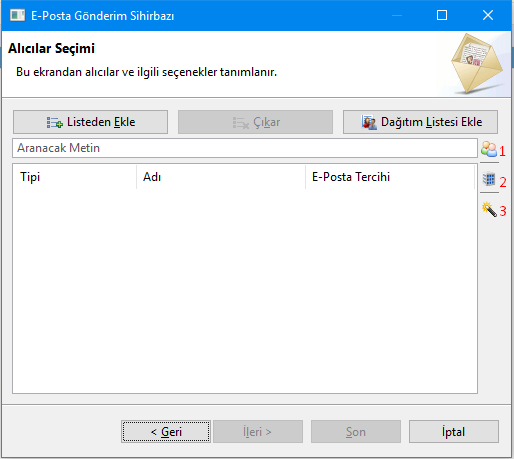Click the list-add icon on Listeden Ekle

54,123
